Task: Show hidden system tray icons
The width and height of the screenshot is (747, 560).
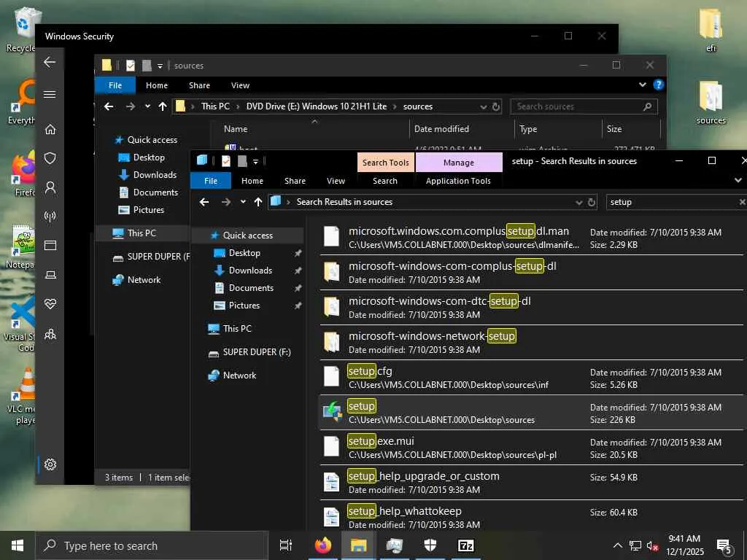Action: tap(617, 545)
